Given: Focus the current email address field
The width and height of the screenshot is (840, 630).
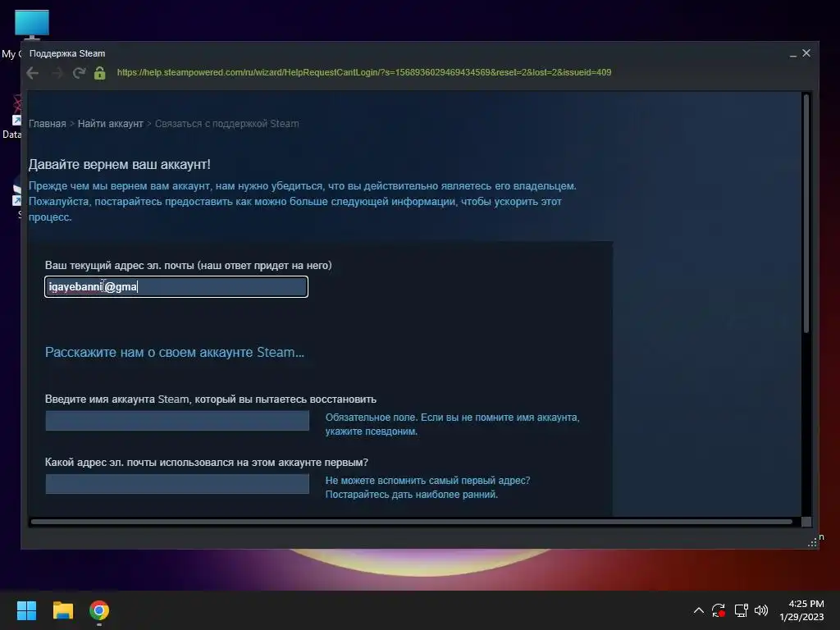Looking at the screenshot, I should tap(176, 286).
